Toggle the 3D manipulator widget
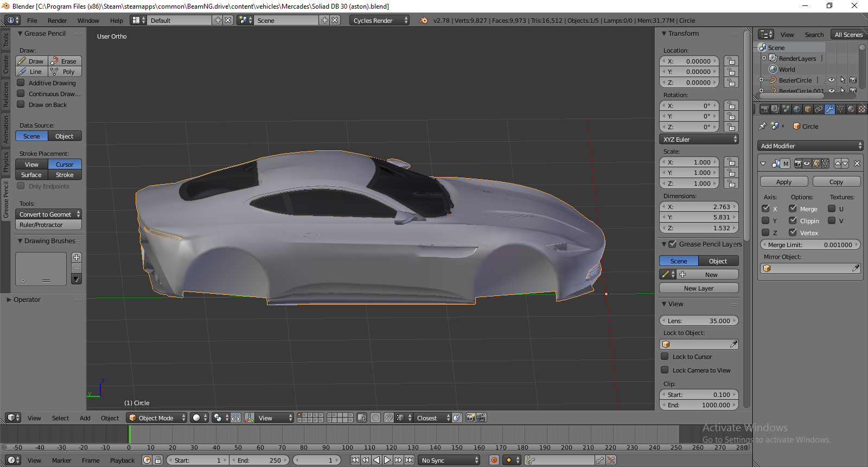Screen dimensions: 868x467 250,418
